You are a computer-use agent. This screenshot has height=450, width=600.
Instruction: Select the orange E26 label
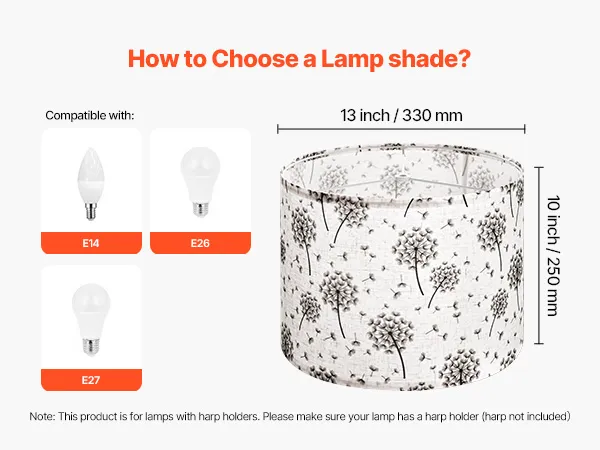tap(200, 243)
